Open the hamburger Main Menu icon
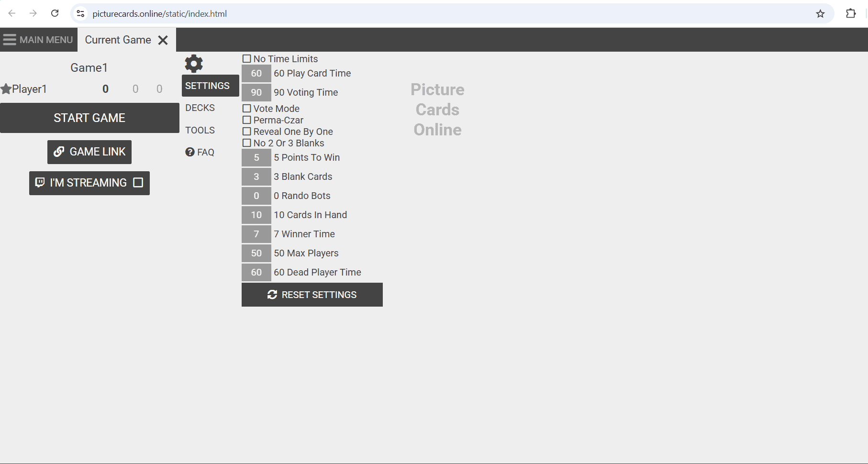Viewport: 868px width, 464px height. tap(10, 40)
